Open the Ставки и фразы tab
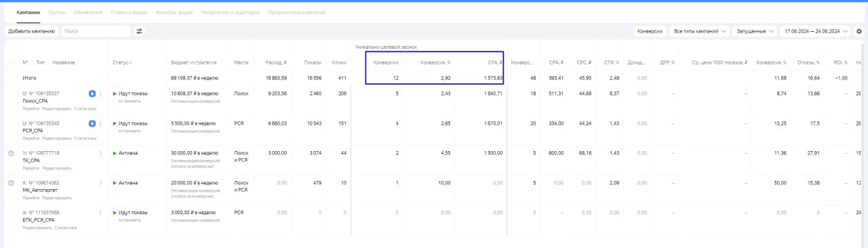Image resolution: width=868 pixels, height=248 pixels. tap(130, 12)
